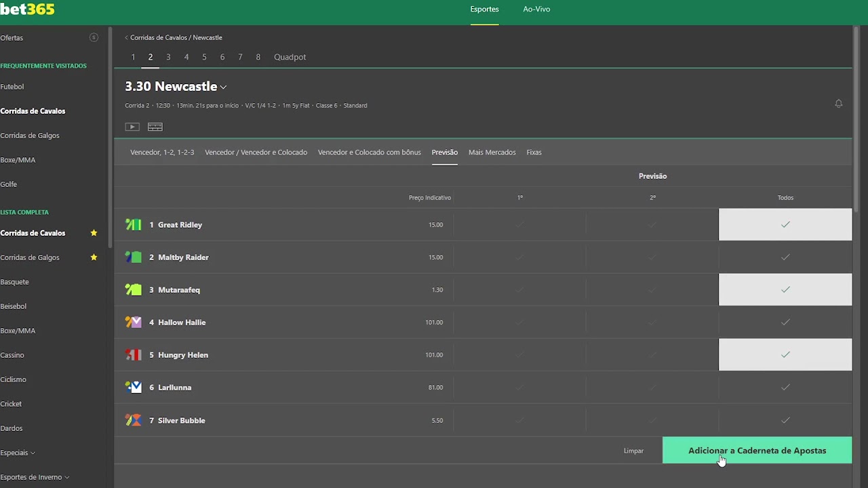Open Vencedor e Colocado com bônus tab

tap(370, 152)
